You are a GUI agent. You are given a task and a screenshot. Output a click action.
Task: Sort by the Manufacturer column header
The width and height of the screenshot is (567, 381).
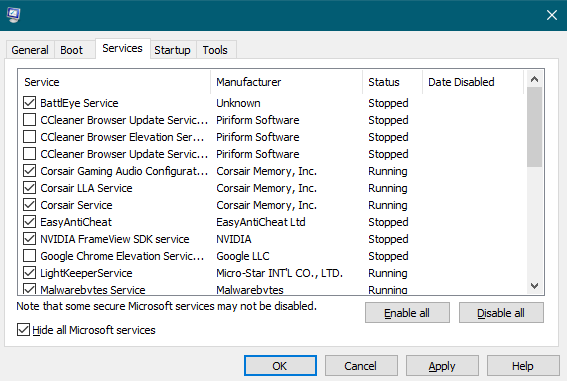286,82
